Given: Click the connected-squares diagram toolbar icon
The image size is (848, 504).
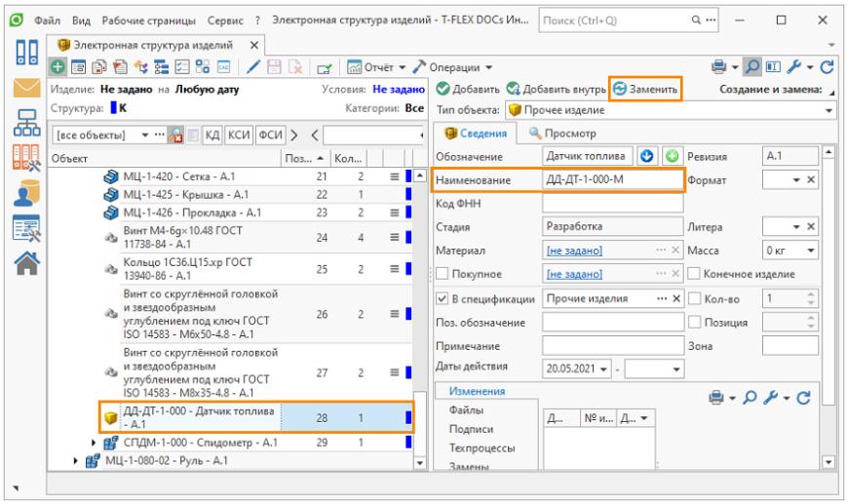Looking at the screenshot, I should coord(203,67).
